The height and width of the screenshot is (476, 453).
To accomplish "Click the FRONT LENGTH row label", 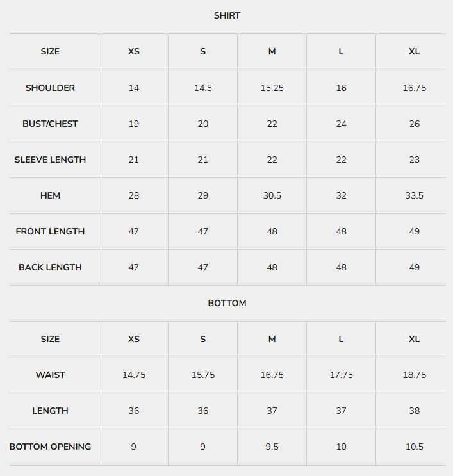I will [x=50, y=231].
